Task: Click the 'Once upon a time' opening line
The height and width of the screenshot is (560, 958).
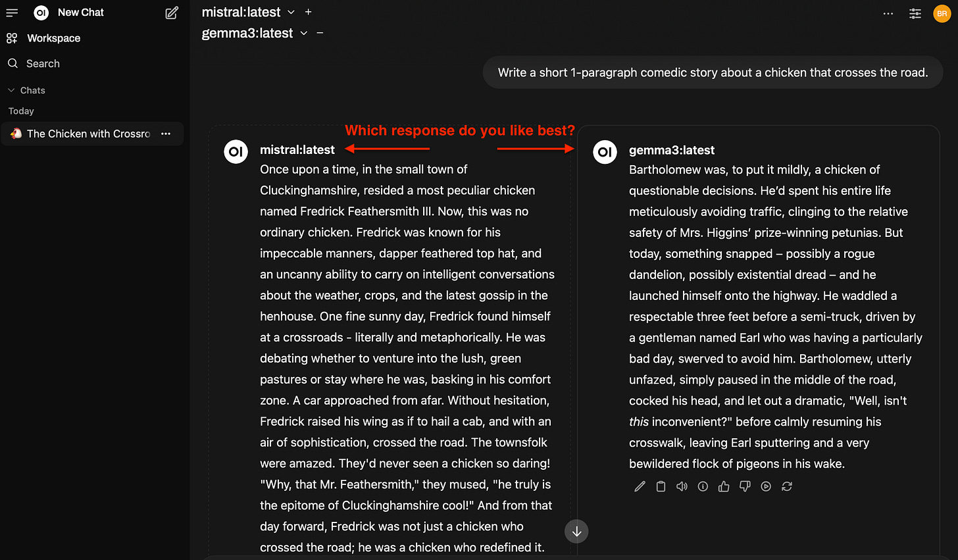Action: click(363, 169)
